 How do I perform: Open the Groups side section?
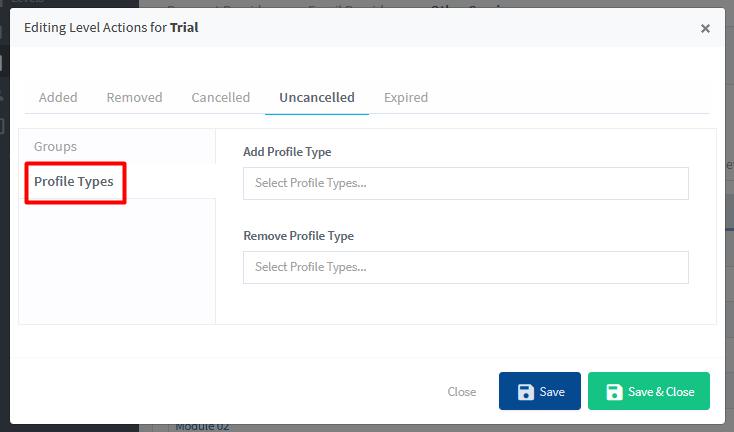(55, 146)
